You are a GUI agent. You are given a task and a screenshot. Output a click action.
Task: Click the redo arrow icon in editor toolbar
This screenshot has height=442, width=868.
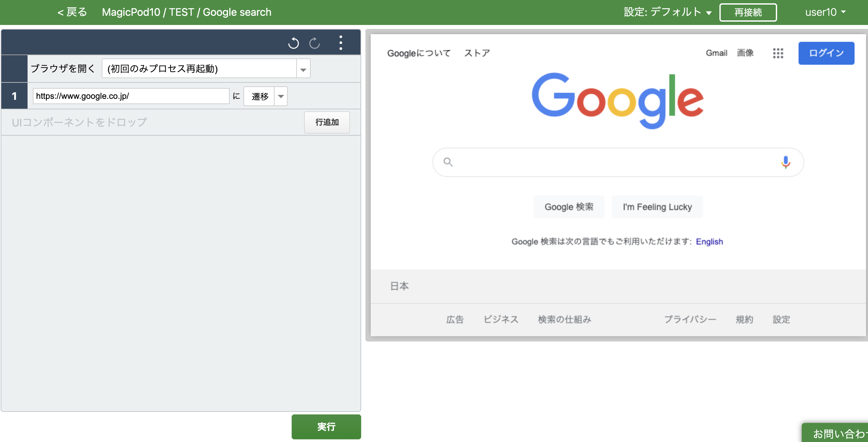[314, 43]
